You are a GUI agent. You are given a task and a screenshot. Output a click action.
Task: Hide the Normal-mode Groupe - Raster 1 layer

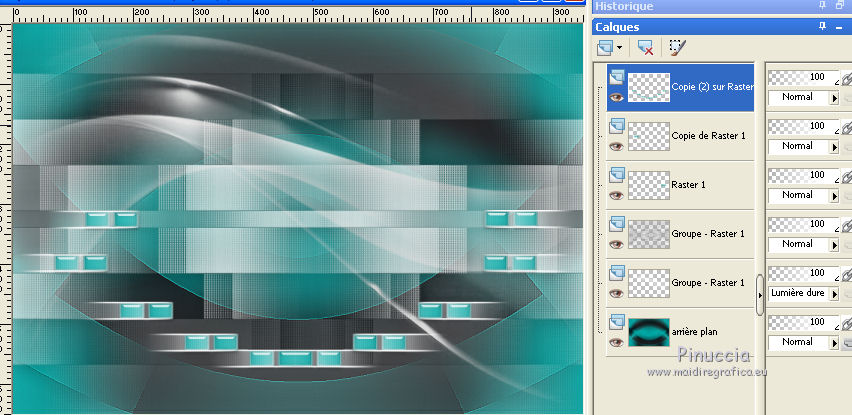pyautogui.click(x=616, y=244)
